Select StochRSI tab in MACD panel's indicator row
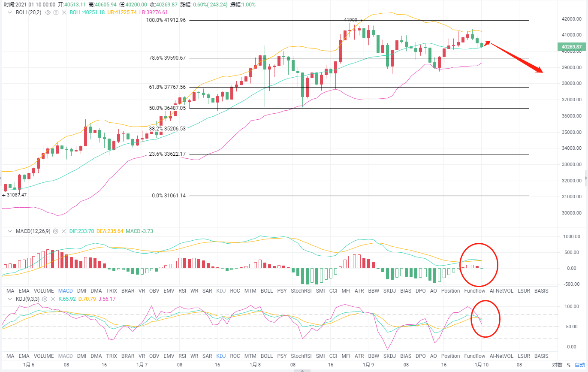This screenshot has width=588, height=372. point(301,291)
